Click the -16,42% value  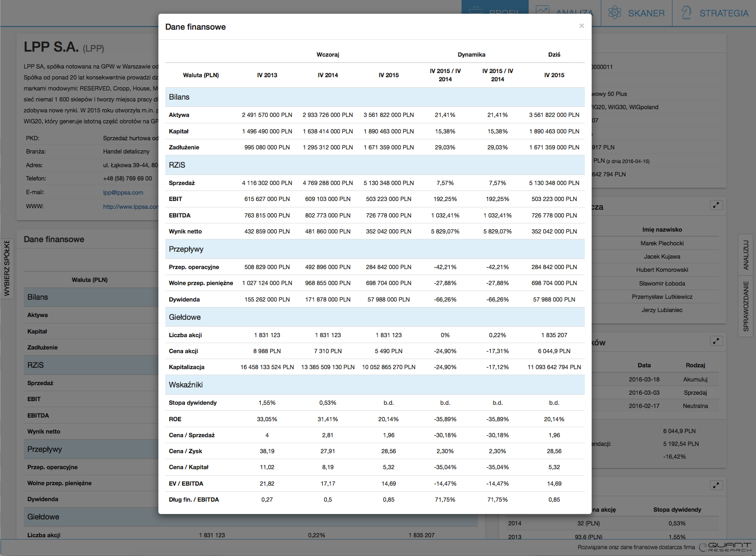tap(674, 456)
